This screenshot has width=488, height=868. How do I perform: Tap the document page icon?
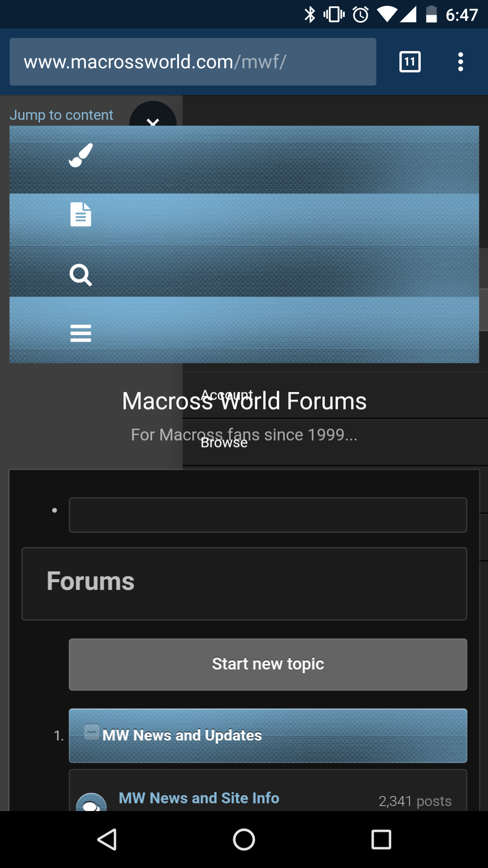click(x=81, y=214)
